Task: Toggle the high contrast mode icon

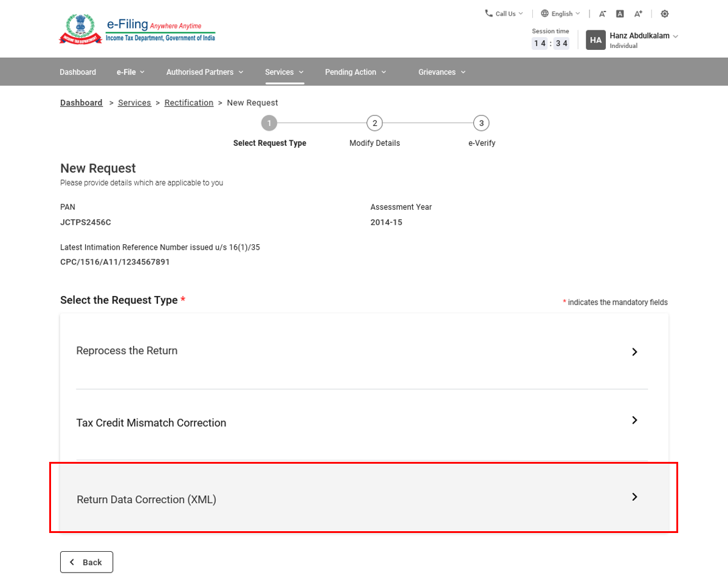Action: coord(665,13)
